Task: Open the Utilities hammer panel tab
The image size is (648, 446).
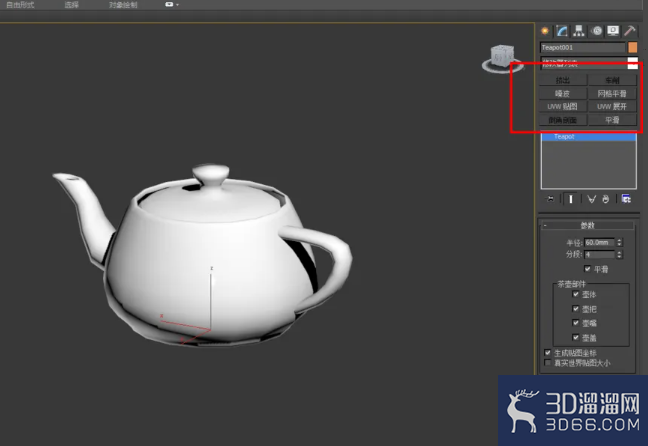Action: click(629, 31)
